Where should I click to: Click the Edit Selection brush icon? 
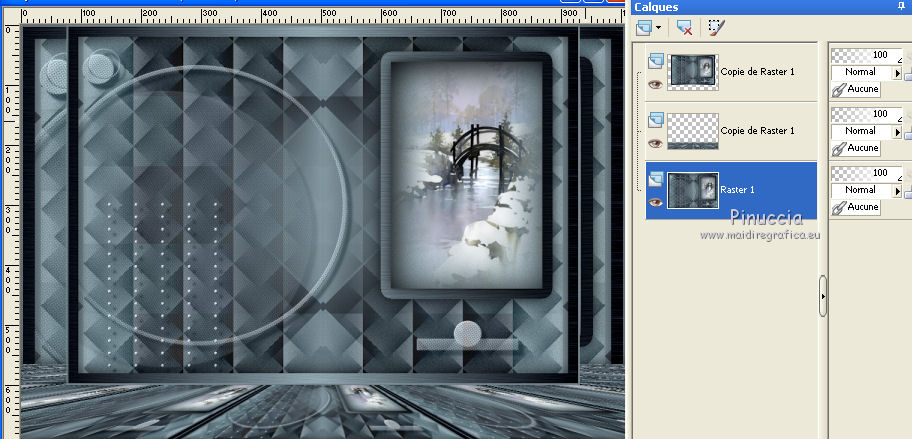(717, 27)
